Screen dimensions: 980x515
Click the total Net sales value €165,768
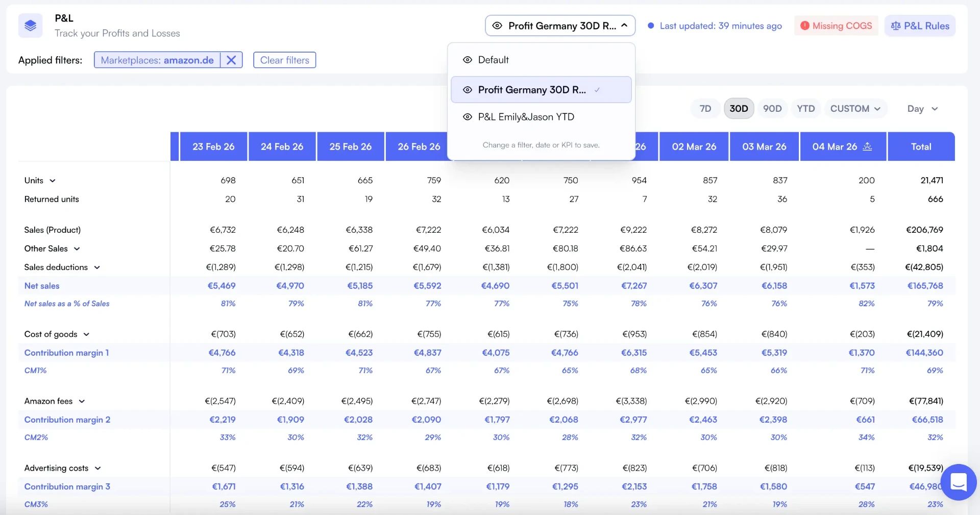[x=925, y=286]
